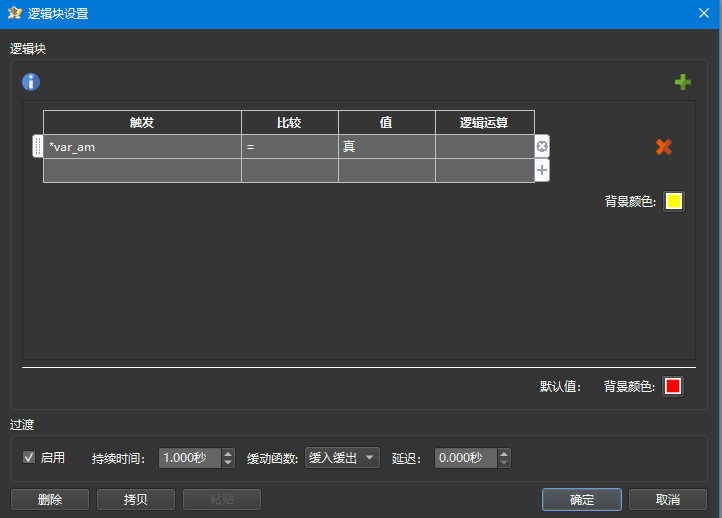Click the app icon in title bar

[15, 13]
